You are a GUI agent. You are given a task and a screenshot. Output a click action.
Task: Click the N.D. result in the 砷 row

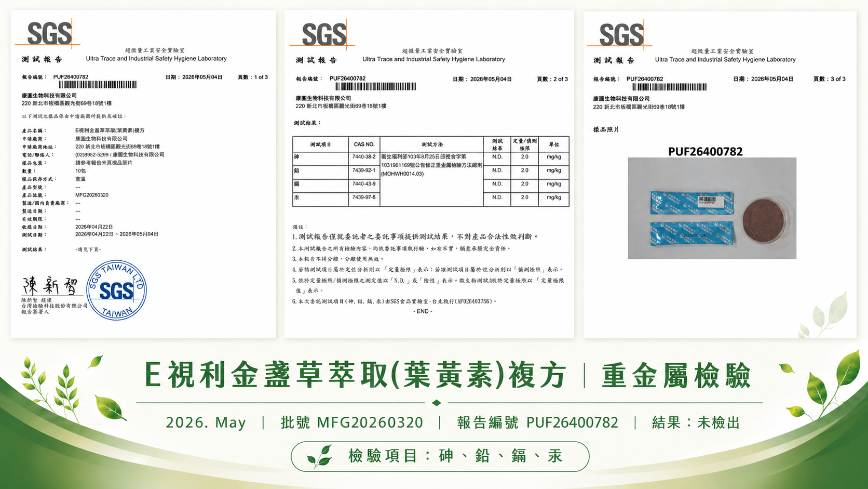497,157
